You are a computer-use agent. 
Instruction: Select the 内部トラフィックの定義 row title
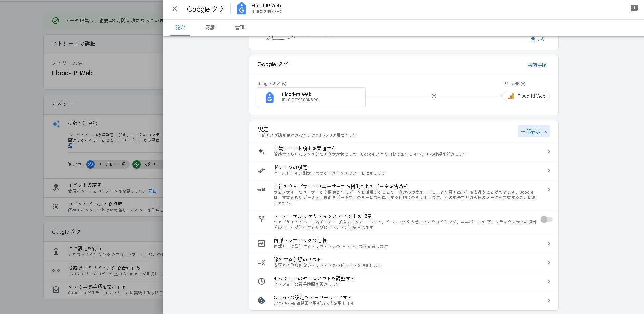click(300, 240)
